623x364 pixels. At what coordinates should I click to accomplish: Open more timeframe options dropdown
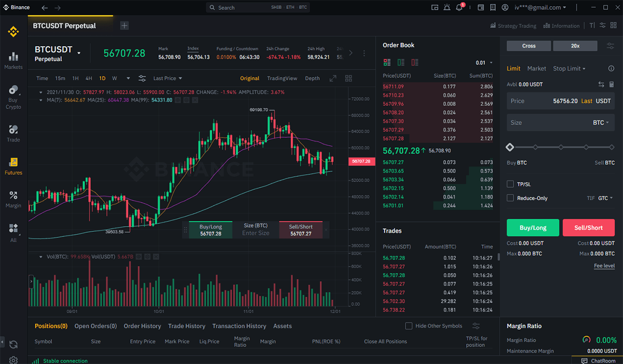click(129, 78)
